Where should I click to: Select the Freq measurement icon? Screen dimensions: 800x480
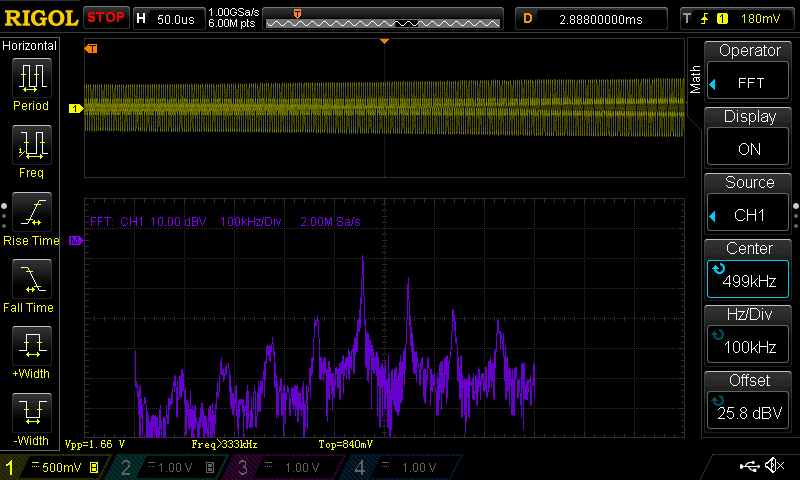point(32,145)
